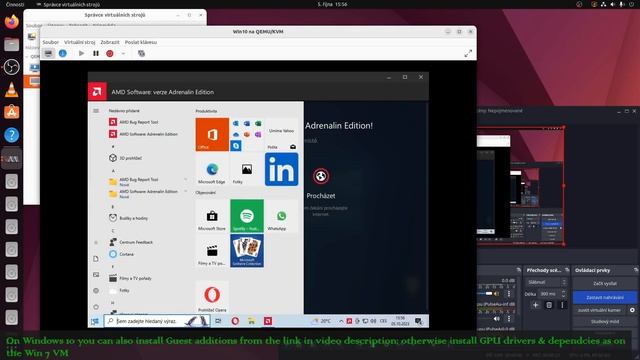Pause the Win10 virtual machine

96,53
